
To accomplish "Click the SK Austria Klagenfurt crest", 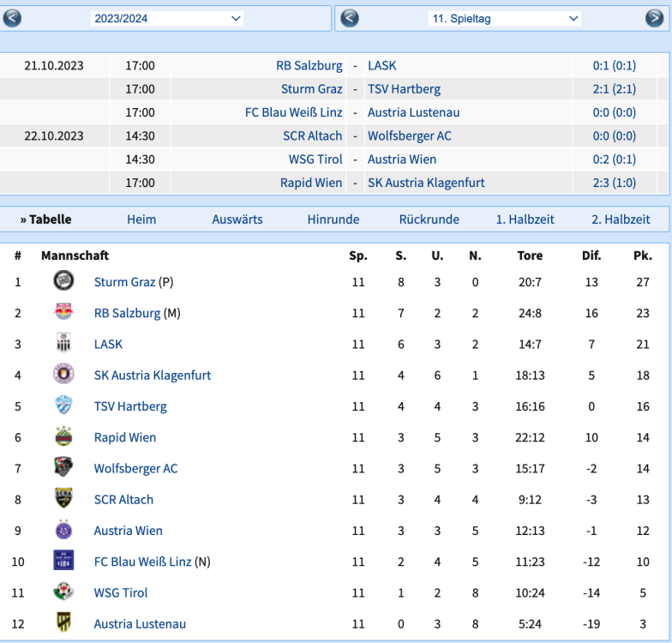I will (63, 375).
